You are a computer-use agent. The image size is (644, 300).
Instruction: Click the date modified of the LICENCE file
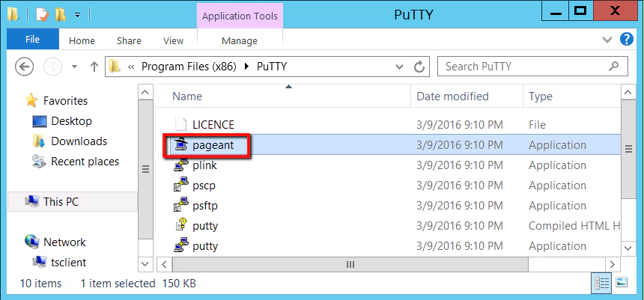point(460,125)
